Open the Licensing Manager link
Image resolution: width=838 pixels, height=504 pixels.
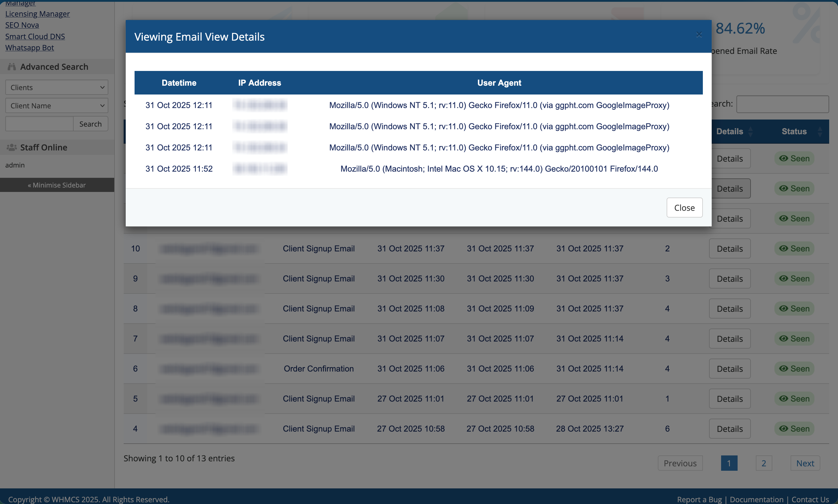coord(37,14)
